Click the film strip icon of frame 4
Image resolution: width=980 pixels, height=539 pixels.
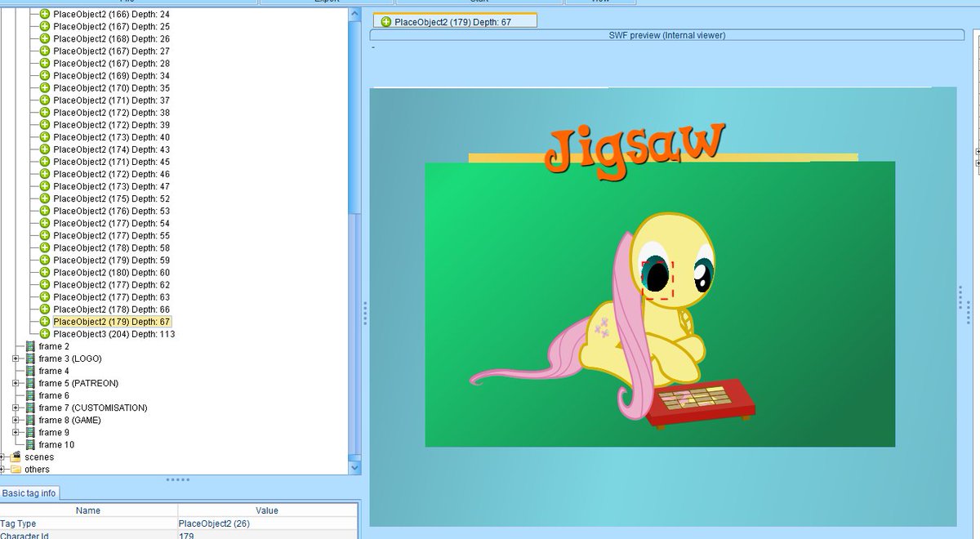[31, 371]
